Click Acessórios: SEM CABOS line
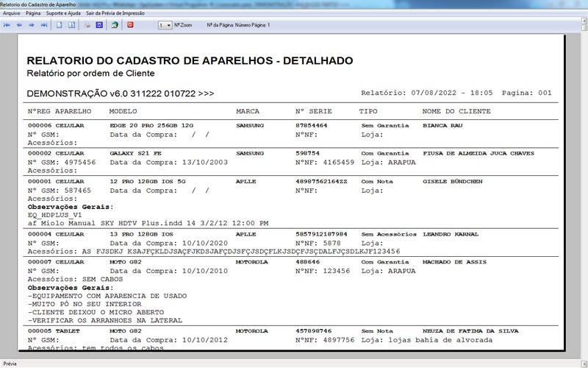 tap(75, 279)
